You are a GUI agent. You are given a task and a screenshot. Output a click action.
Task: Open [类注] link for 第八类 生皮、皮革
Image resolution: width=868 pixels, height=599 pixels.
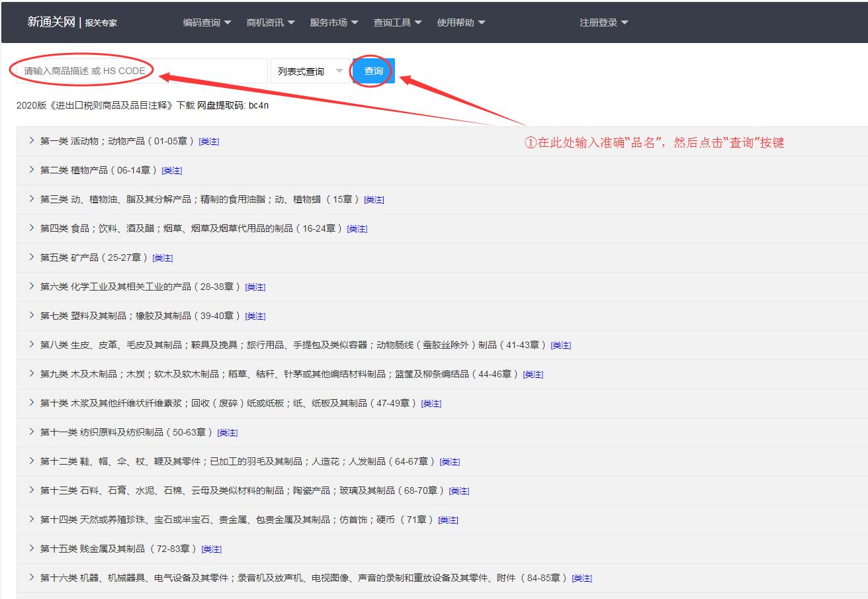561,346
